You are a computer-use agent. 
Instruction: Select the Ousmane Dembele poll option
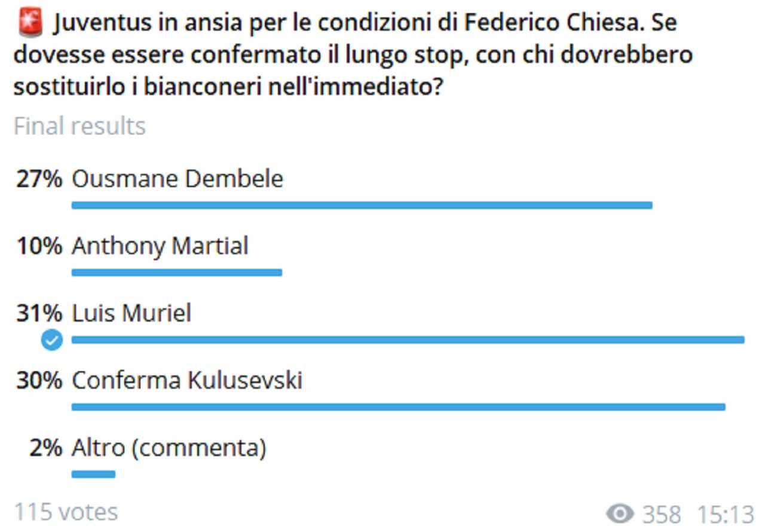pyautogui.click(x=177, y=179)
